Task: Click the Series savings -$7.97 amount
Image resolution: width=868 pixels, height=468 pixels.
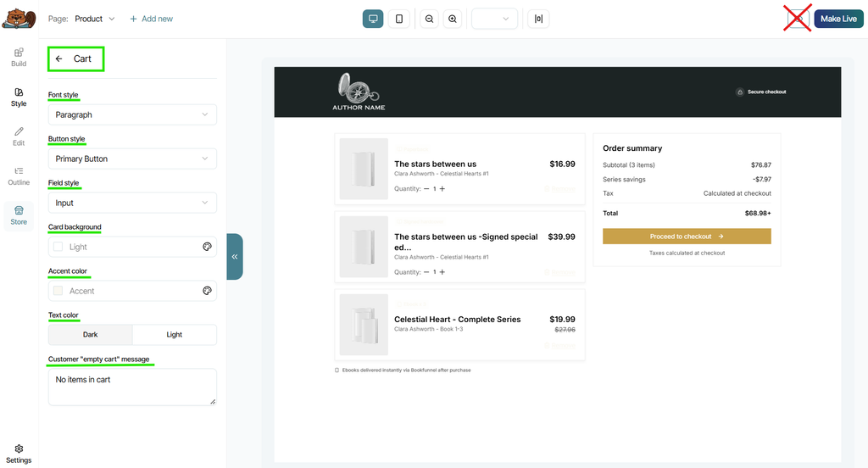Action: click(x=762, y=180)
